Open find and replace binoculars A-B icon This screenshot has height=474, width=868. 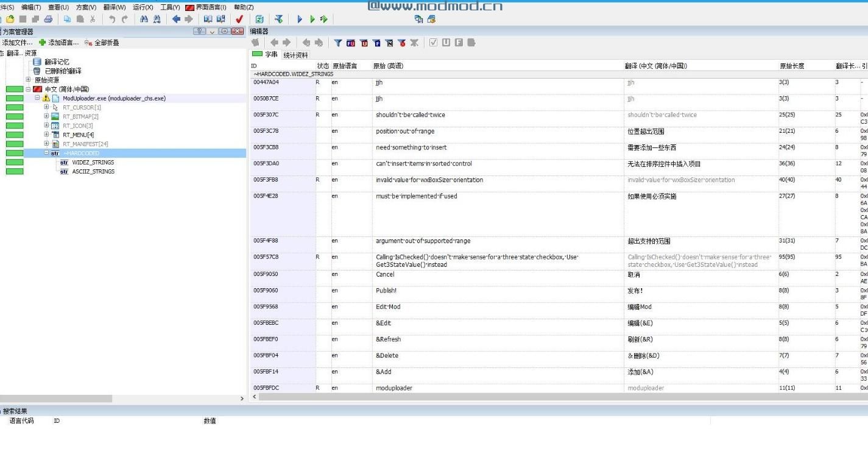click(x=157, y=19)
